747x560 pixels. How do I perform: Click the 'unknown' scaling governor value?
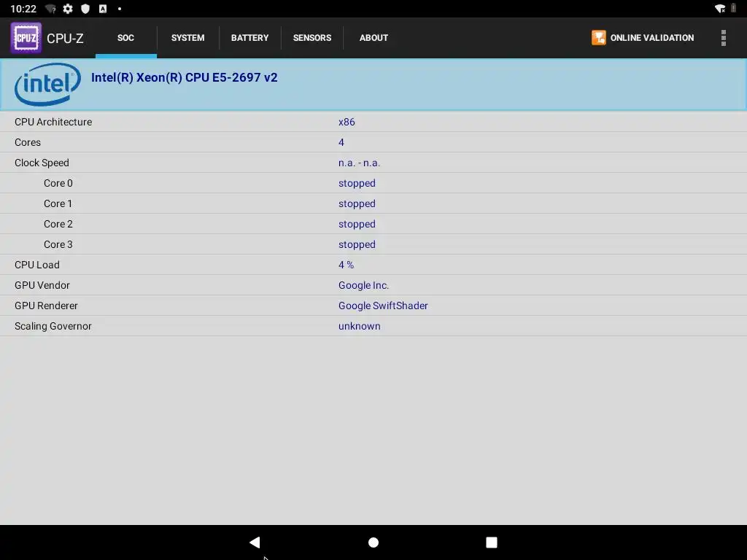pyautogui.click(x=359, y=326)
